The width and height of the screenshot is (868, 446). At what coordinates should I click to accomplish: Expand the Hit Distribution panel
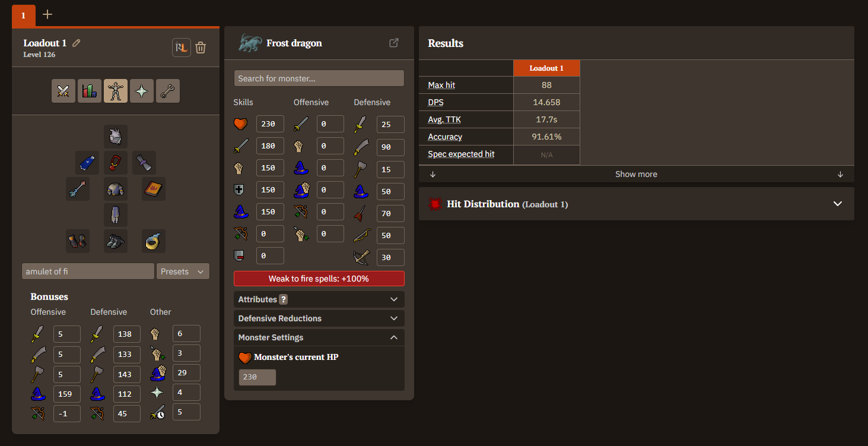pos(637,204)
